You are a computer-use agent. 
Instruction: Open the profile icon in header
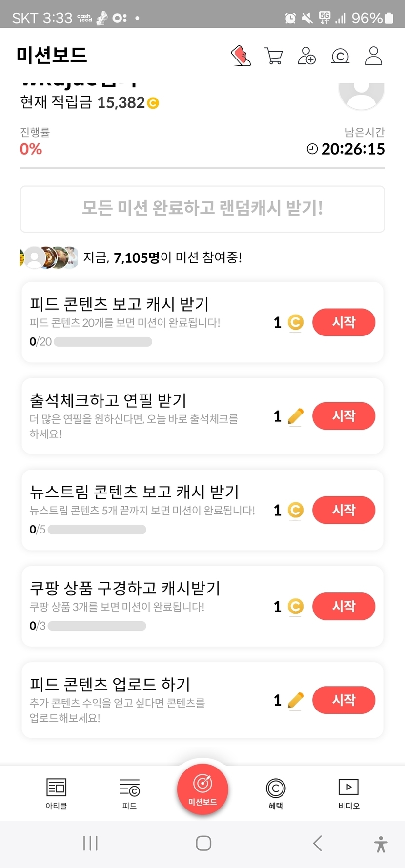(x=374, y=56)
